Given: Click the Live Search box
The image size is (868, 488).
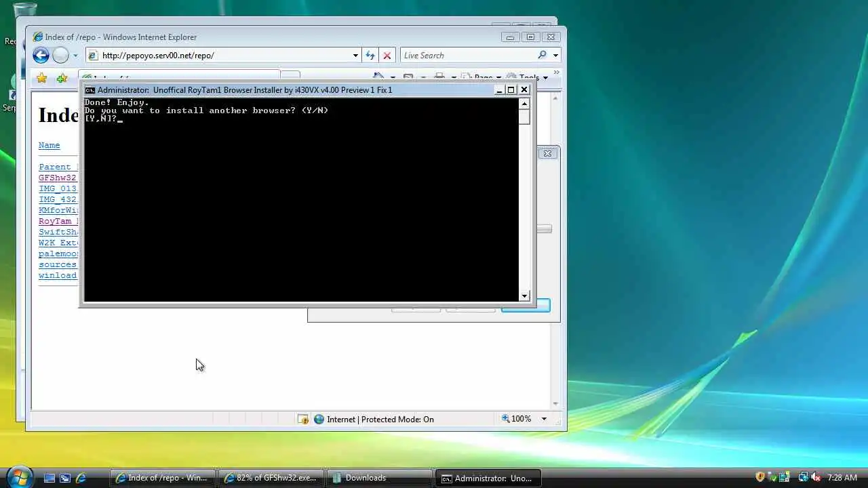Looking at the screenshot, I should pos(468,56).
